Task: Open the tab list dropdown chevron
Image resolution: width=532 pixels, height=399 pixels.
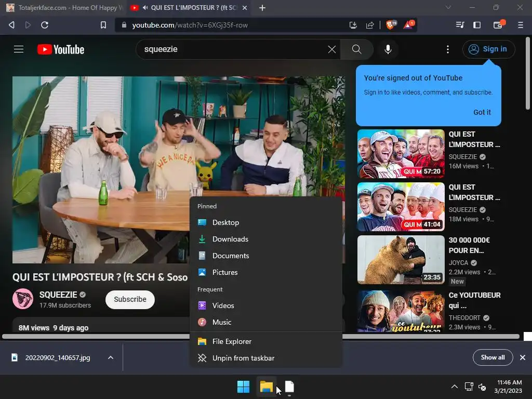Action: coord(448,7)
